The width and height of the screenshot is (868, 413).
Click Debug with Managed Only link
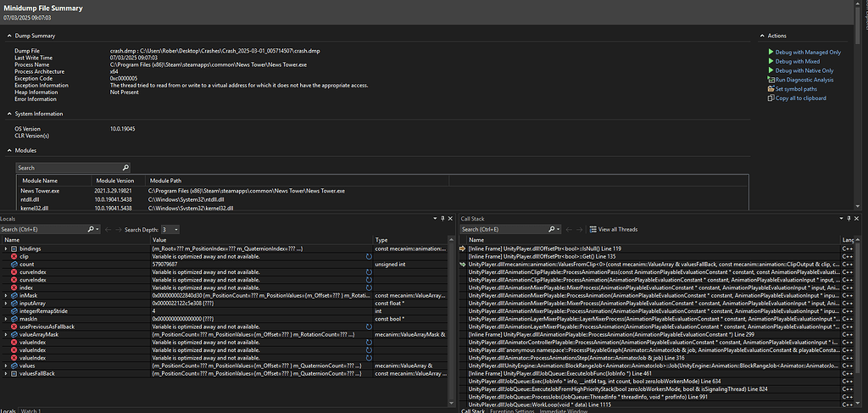click(808, 53)
